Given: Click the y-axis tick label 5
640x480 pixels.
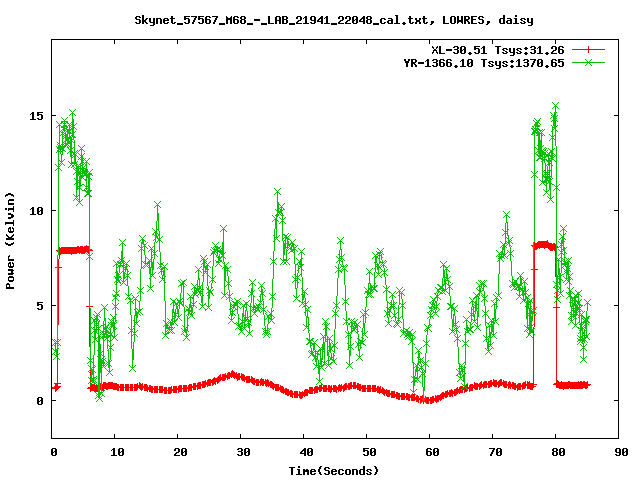Looking at the screenshot, I should pyautogui.click(x=40, y=306).
